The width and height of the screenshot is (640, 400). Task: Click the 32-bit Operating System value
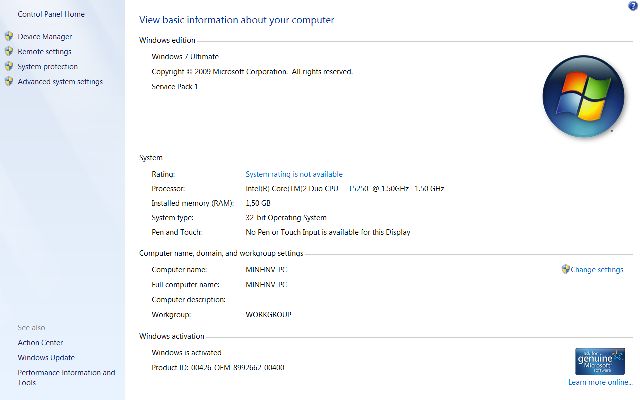(x=286, y=218)
